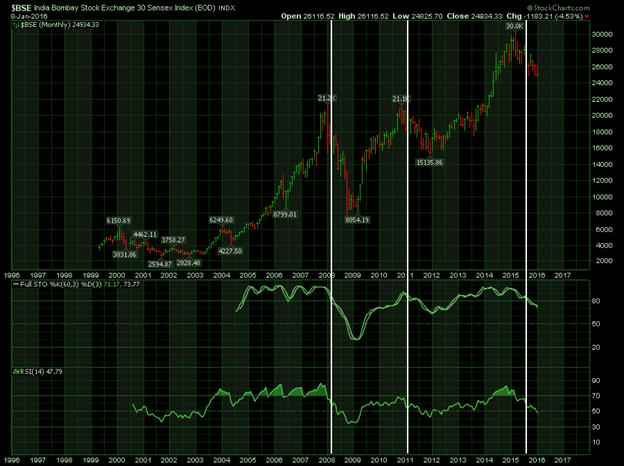Click the 30000 price axis label
Image resolution: width=624 pixels, height=466 pixels.
point(602,34)
